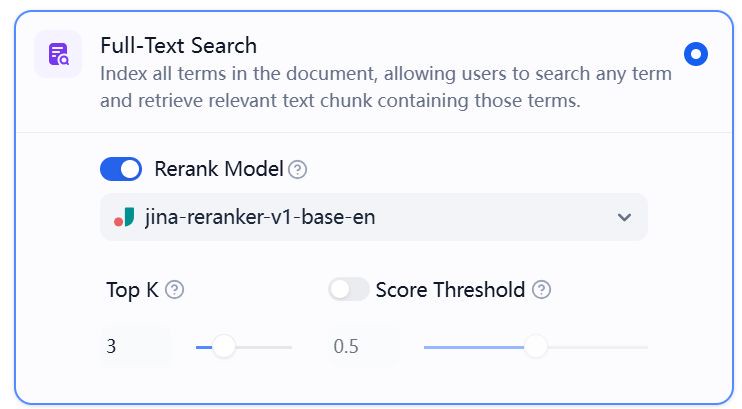This screenshot has height=409, width=742.
Task: Click the Top K slider handle
Action: pos(224,347)
